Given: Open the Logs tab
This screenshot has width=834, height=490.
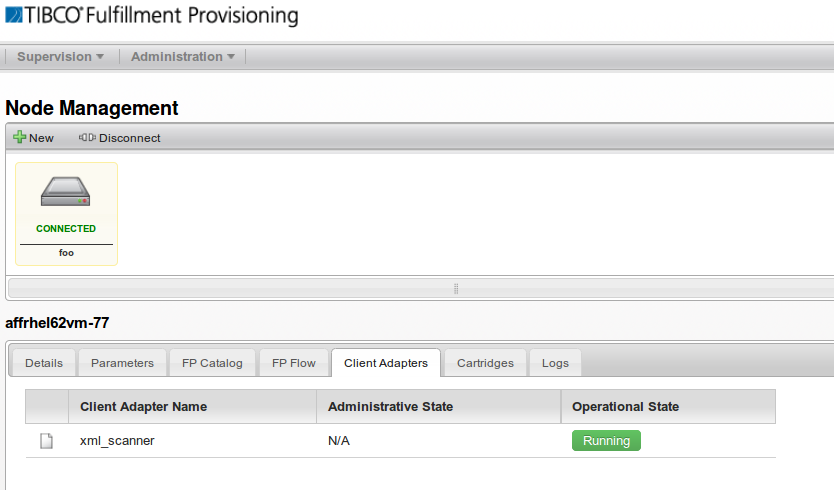Looking at the screenshot, I should 555,363.
